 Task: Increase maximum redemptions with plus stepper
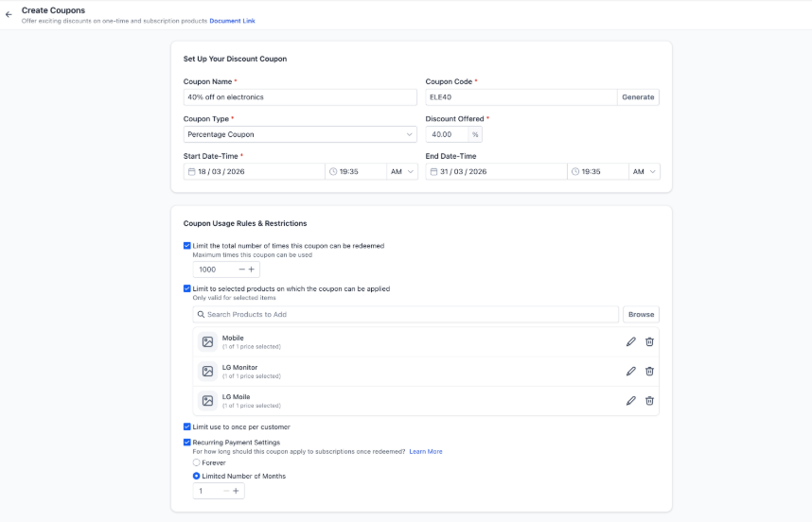pyautogui.click(x=252, y=270)
